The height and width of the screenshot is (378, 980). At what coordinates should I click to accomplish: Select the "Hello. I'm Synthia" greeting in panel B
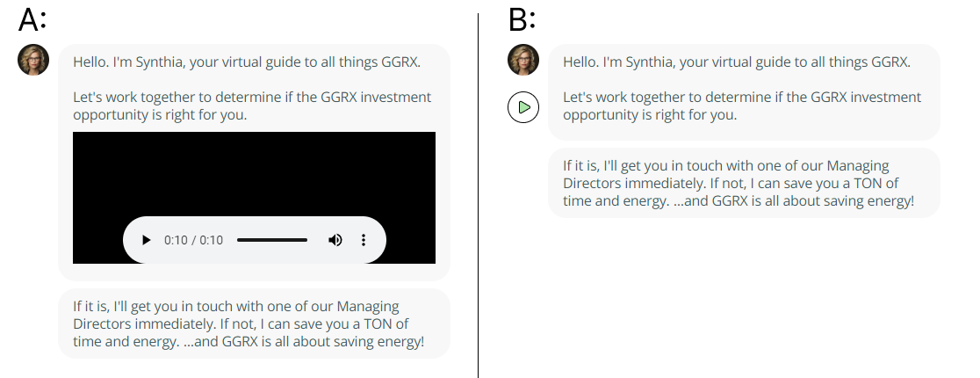pos(737,62)
